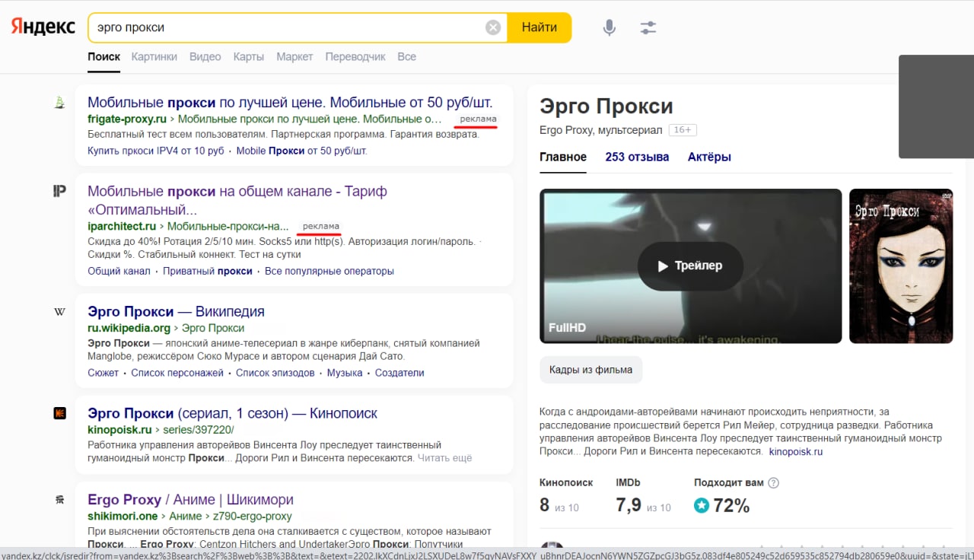Open the Актёры tab
The image size is (974, 560).
(x=709, y=157)
